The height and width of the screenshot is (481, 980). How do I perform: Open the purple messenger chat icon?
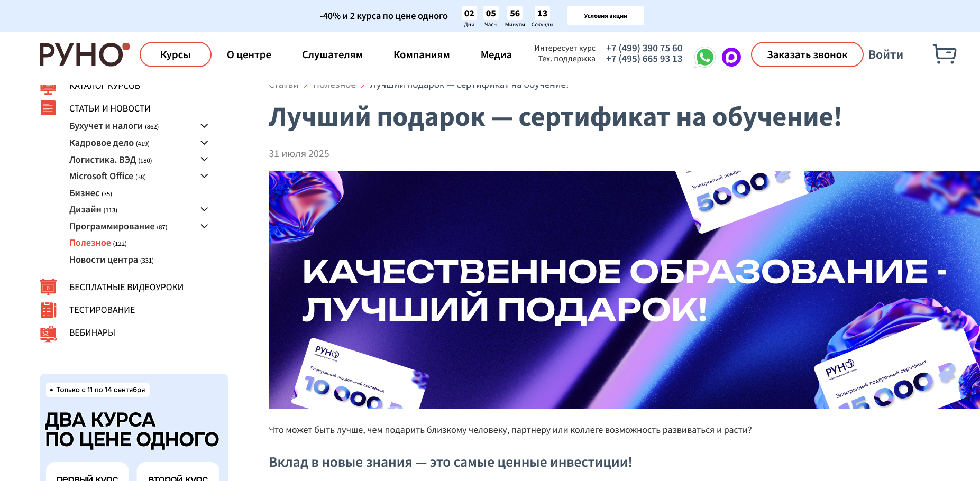tap(731, 57)
